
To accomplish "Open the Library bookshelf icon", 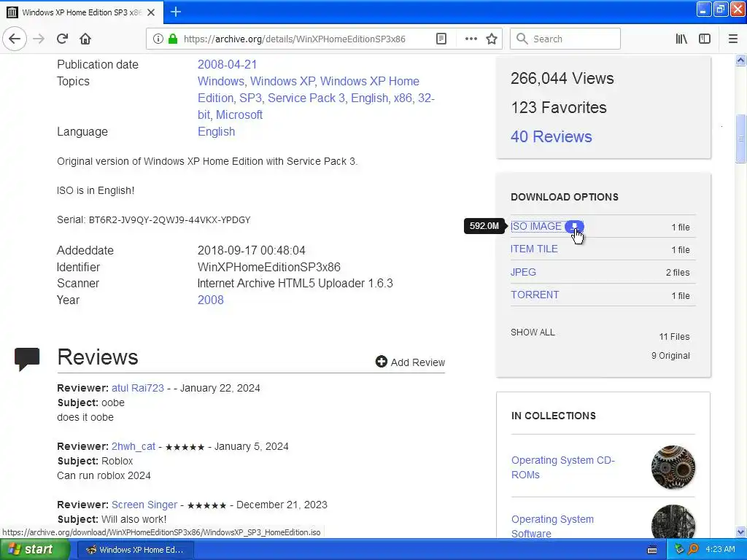I will 681,39.
